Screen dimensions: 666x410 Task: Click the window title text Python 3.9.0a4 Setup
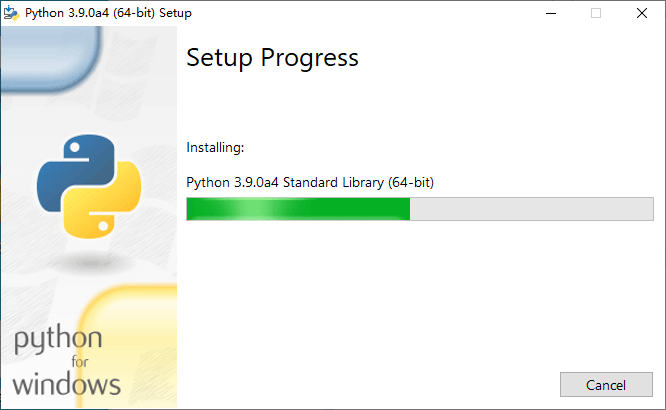pyautogui.click(x=108, y=13)
